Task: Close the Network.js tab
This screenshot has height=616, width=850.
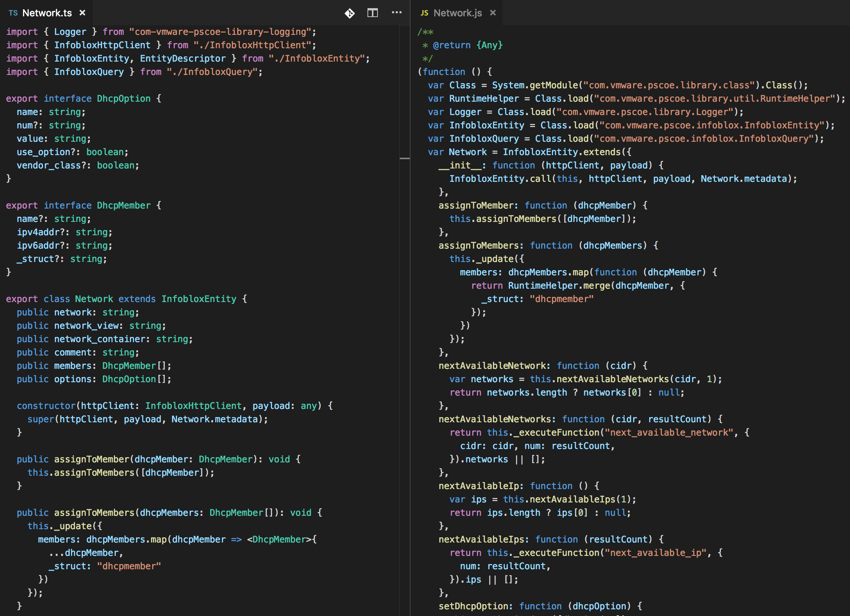Action: 493,12
